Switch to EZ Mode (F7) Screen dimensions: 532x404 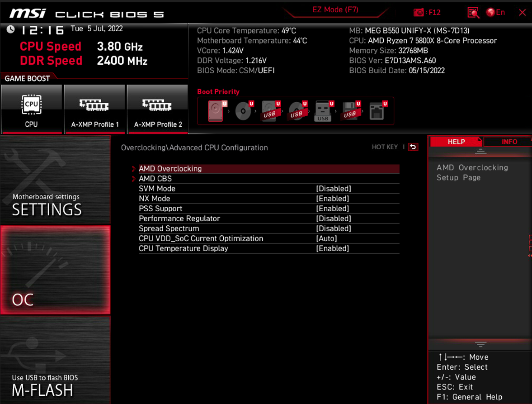335,10
